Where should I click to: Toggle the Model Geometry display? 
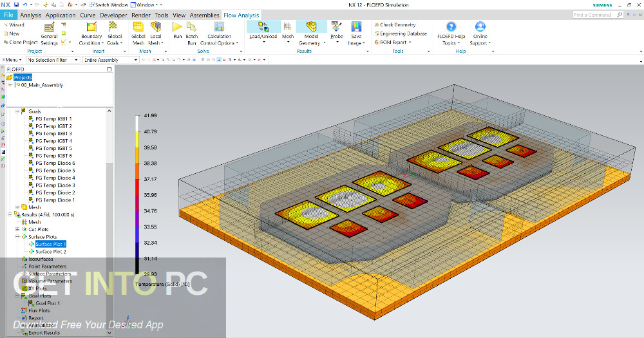(311, 33)
